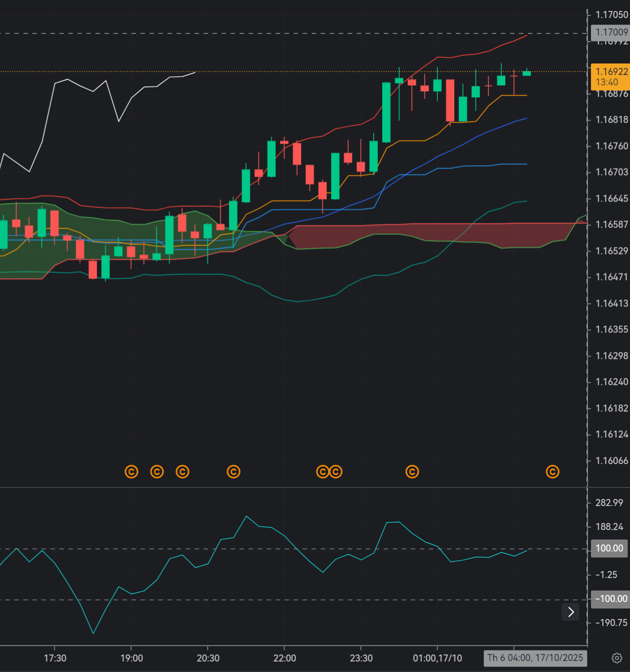The image size is (630, 672).
Task: Click the third orange event marker from the left
Action: click(183, 471)
